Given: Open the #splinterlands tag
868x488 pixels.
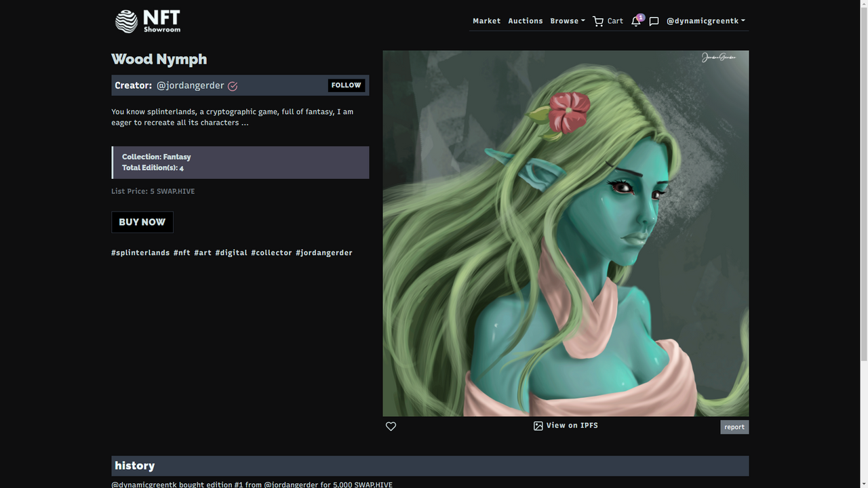Looking at the screenshot, I should [x=140, y=253].
